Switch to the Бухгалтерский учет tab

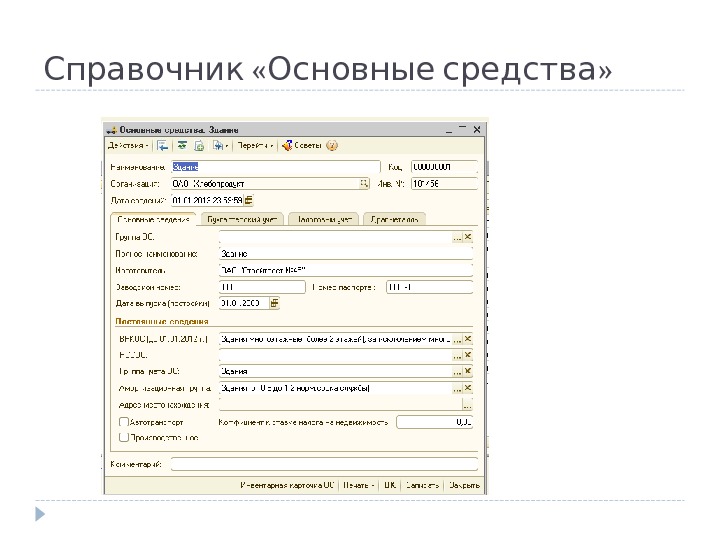(x=242, y=219)
